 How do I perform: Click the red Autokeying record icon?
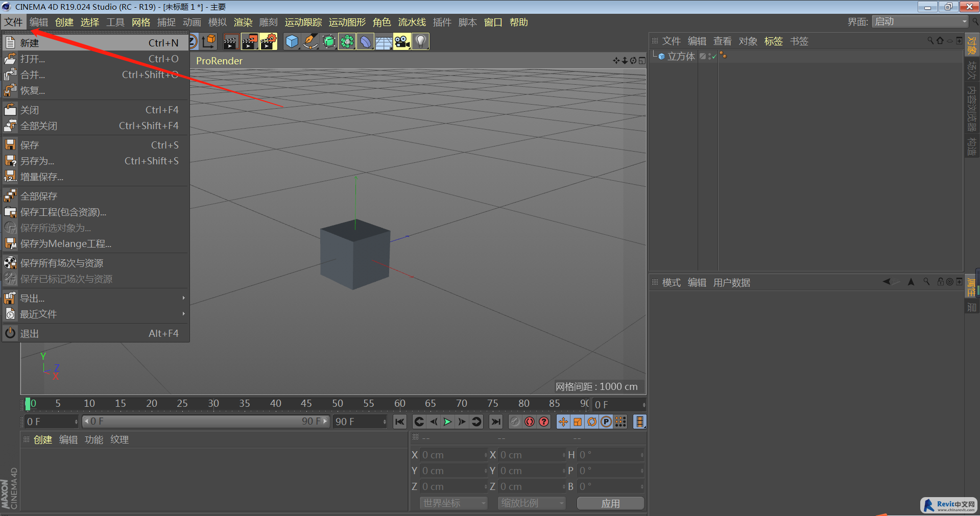530,422
